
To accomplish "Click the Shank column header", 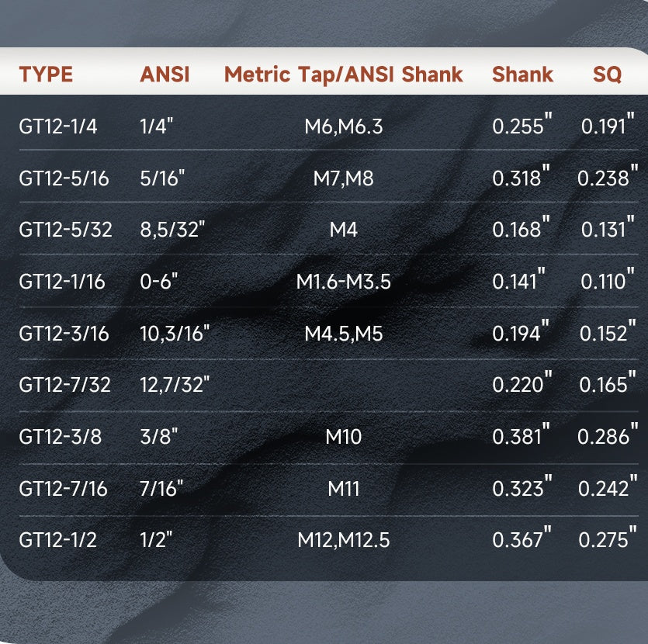I will click(522, 74).
